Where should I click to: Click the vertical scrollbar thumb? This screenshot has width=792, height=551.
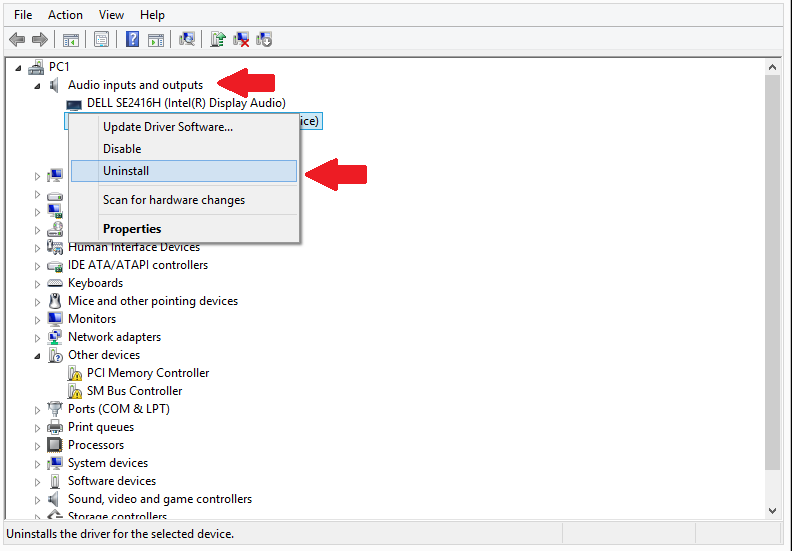[772, 272]
